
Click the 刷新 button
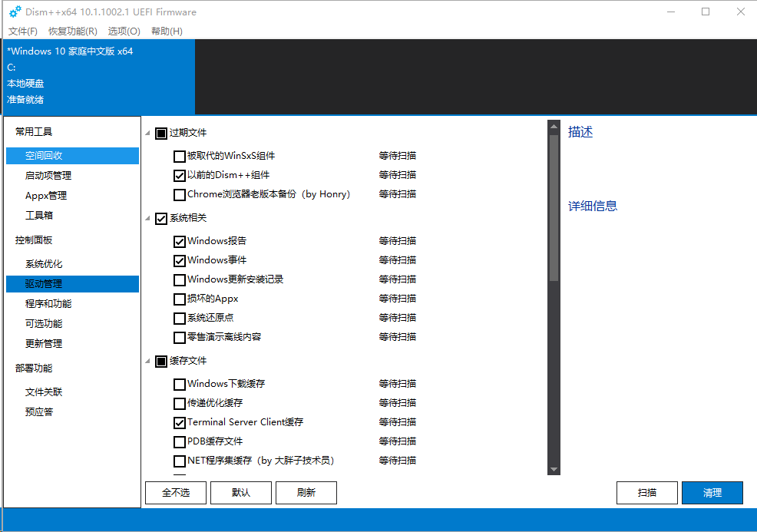pyautogui.click(x=306, y=493)
